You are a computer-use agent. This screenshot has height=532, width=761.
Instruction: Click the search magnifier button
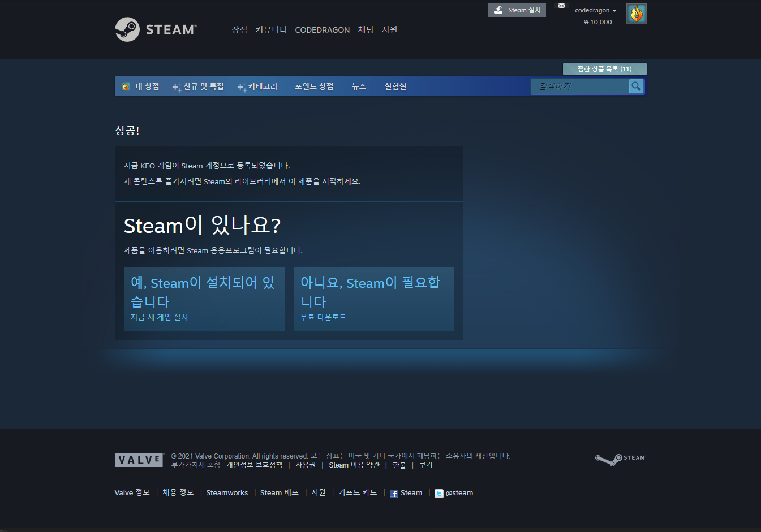[x=636, y=86]
